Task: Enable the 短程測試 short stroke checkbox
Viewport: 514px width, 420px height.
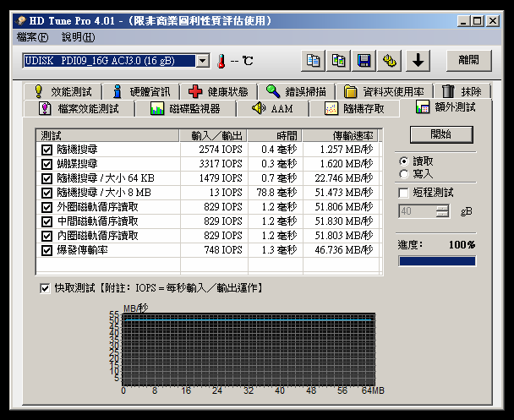Action: (403, 193)
